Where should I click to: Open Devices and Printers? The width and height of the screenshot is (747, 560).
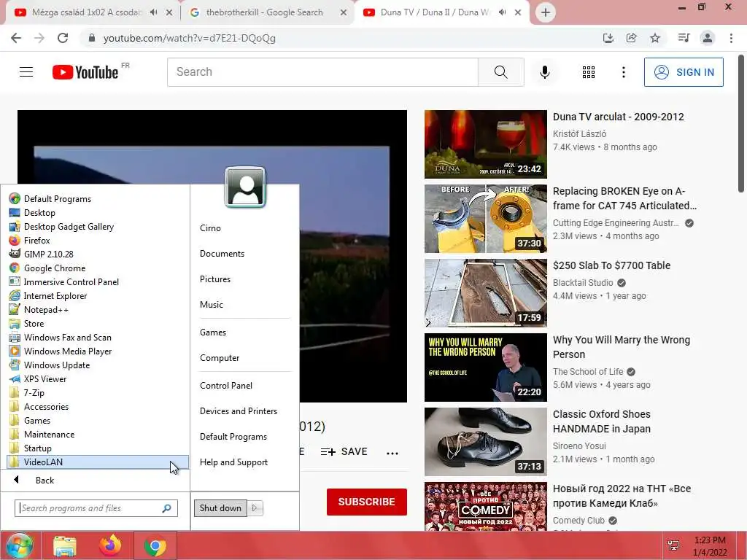click(239, 411)
